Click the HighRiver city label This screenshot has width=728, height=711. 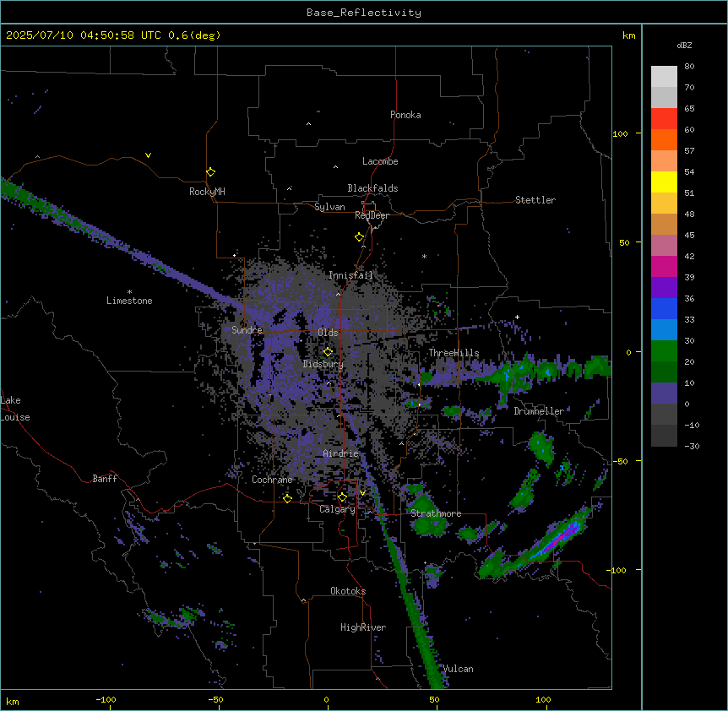pyautogui.click(x=363, y=627)
